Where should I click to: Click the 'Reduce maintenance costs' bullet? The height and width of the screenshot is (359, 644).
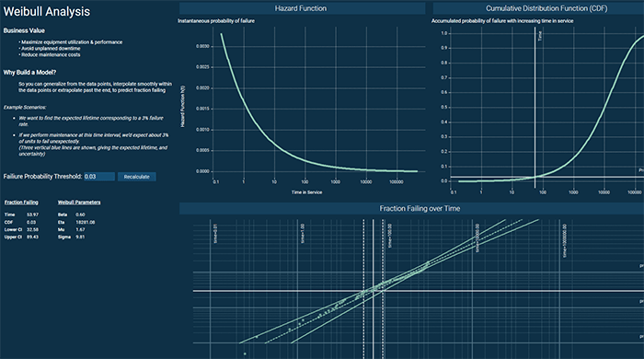pyautogui.click(x=51, y=54)
